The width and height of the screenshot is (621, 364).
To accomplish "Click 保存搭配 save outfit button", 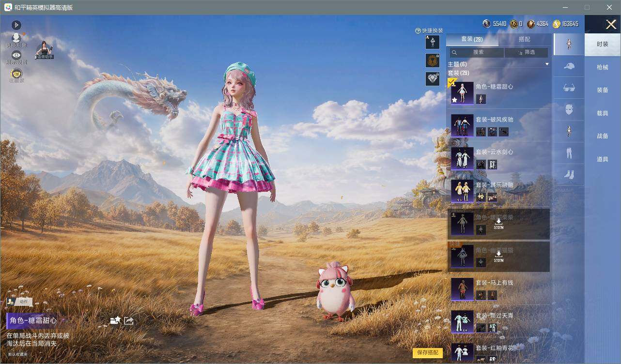I will 428,353.
